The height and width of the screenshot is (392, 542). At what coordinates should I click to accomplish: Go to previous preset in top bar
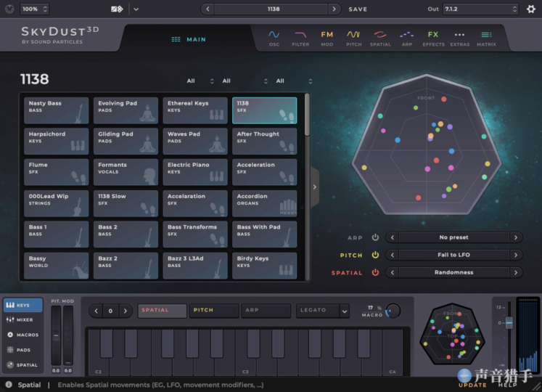click(x=208, y=9)
